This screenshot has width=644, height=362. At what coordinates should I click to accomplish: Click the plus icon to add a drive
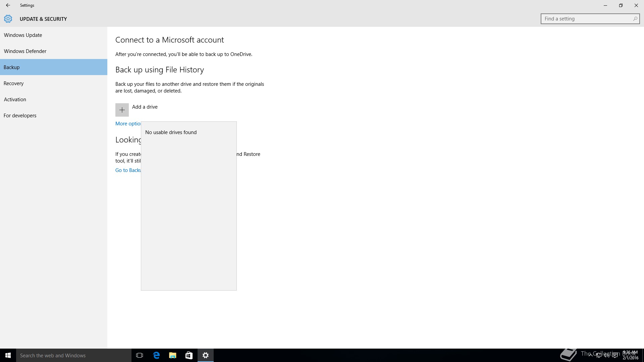(122, 110)
